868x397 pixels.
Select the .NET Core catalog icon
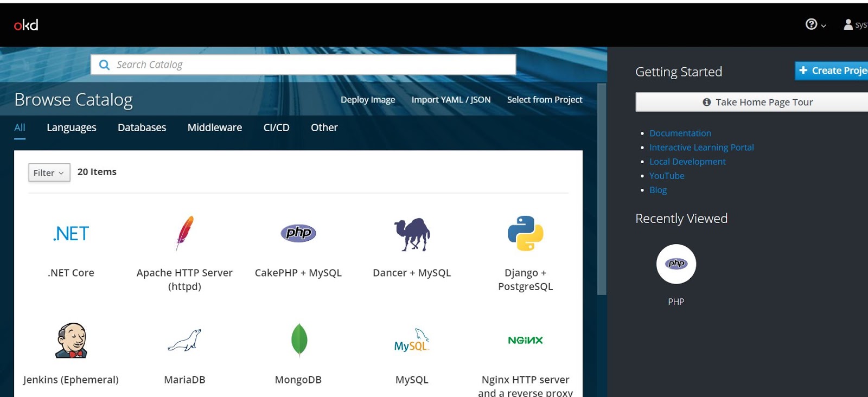point(71,234)
